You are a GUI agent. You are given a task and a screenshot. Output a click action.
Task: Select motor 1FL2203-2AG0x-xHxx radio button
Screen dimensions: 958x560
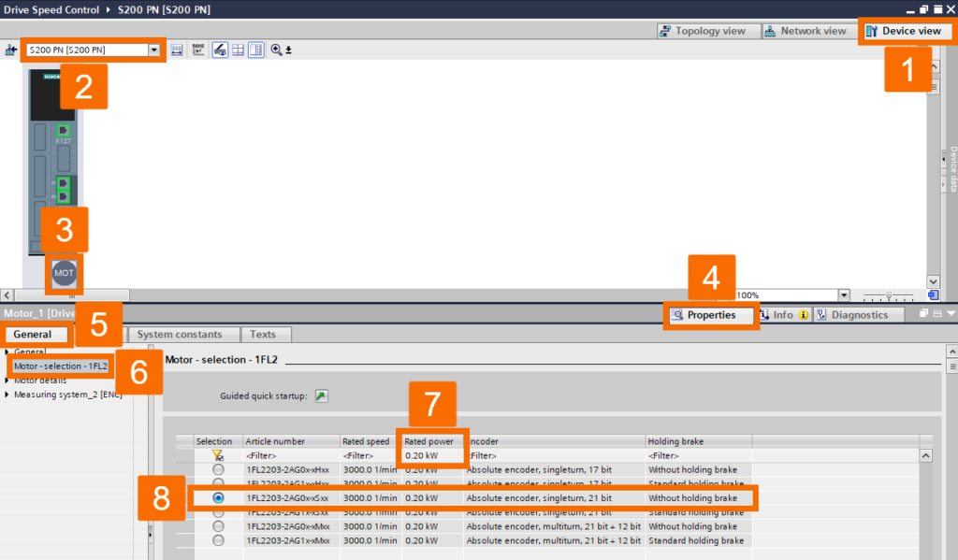pyautogui.click(x=218, y=469)
